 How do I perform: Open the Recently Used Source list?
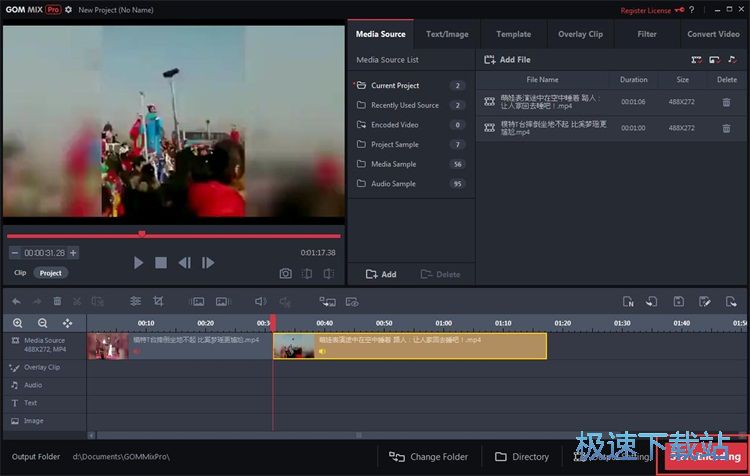(404, 105)
